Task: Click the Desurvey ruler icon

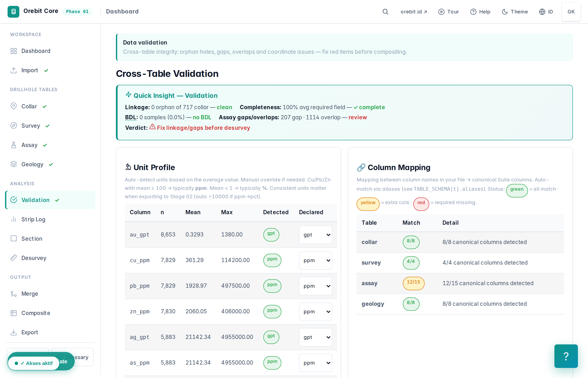Action: click(14, 258)
